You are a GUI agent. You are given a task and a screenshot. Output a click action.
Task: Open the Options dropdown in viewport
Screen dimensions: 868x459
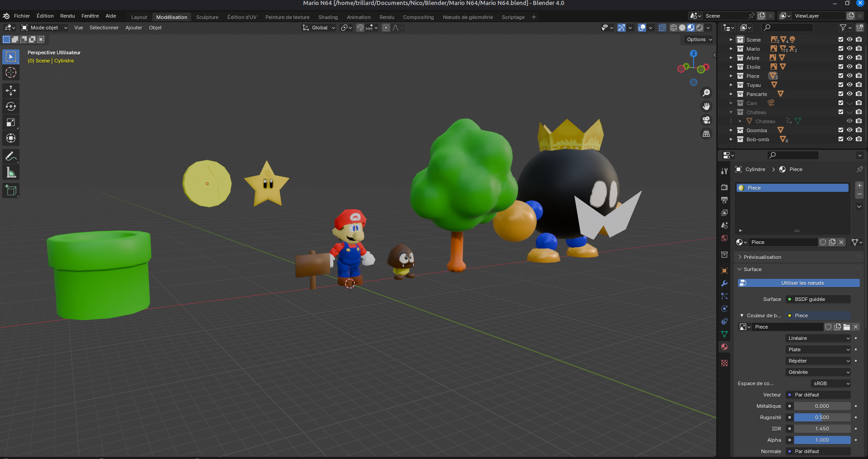tap(699, 39)
